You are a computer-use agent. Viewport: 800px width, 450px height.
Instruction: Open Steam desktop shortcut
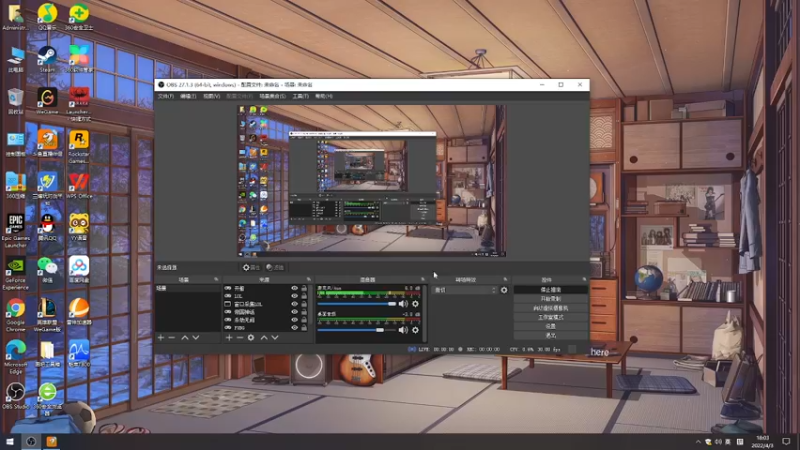[x=47, y=59]
